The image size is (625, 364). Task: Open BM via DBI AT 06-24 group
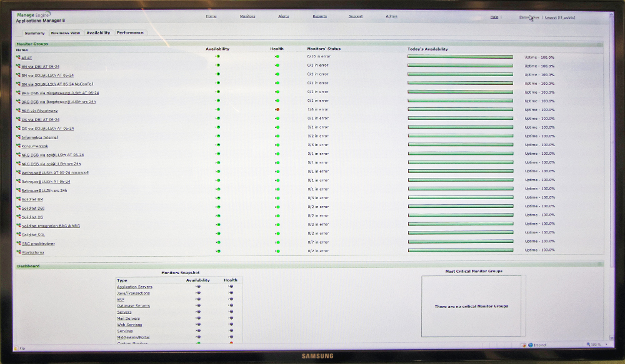point(40,67)
